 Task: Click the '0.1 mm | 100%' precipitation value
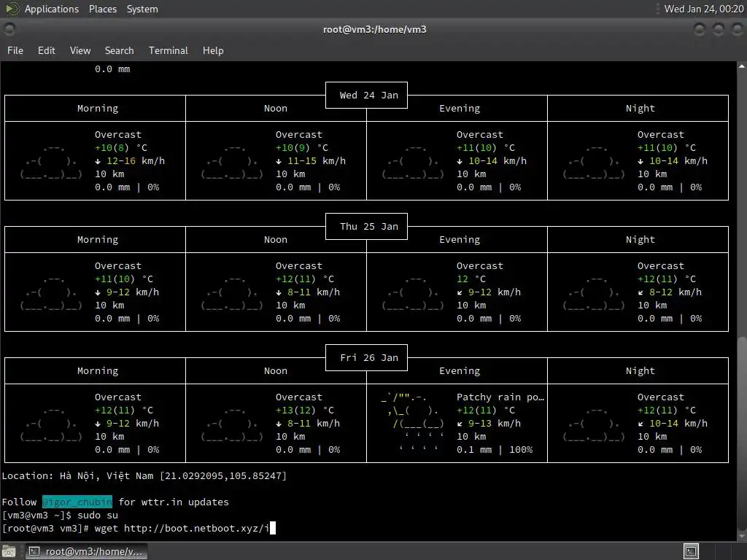click(495, 449)
